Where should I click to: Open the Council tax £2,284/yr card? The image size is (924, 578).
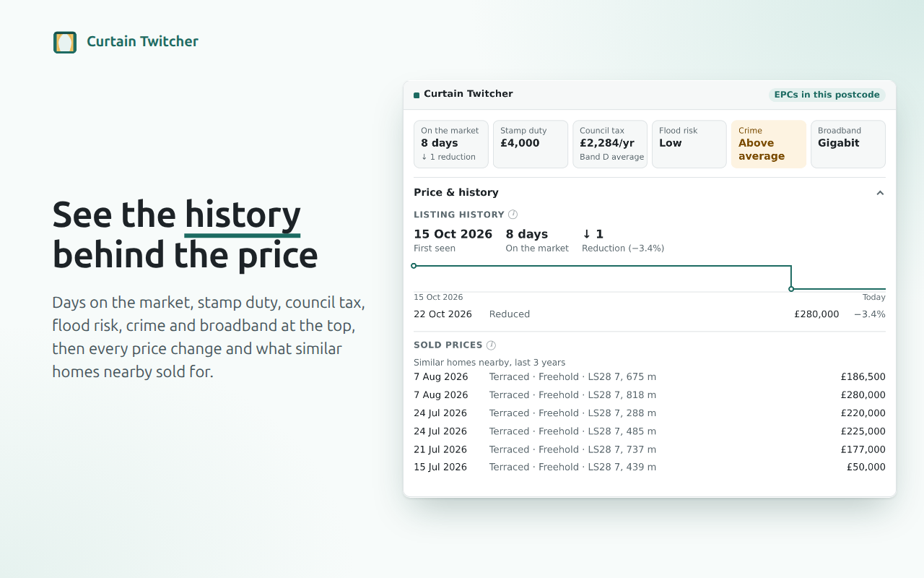tap(610, 144)
